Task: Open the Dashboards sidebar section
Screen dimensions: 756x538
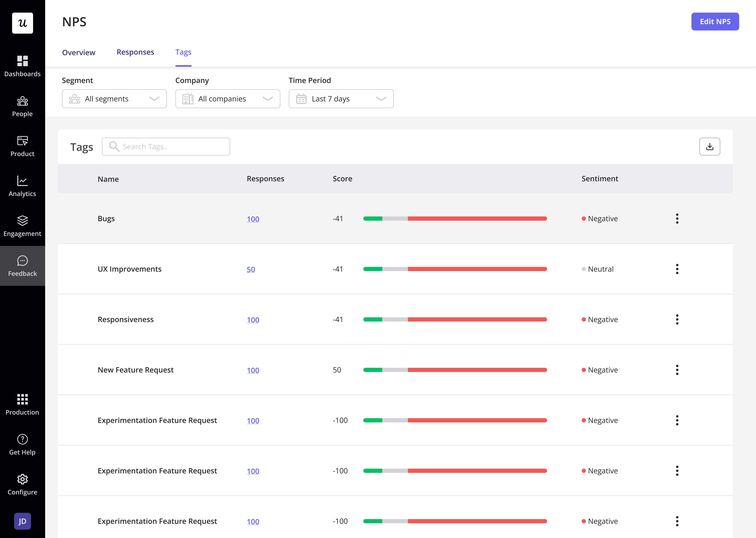Action: point(22,66)
